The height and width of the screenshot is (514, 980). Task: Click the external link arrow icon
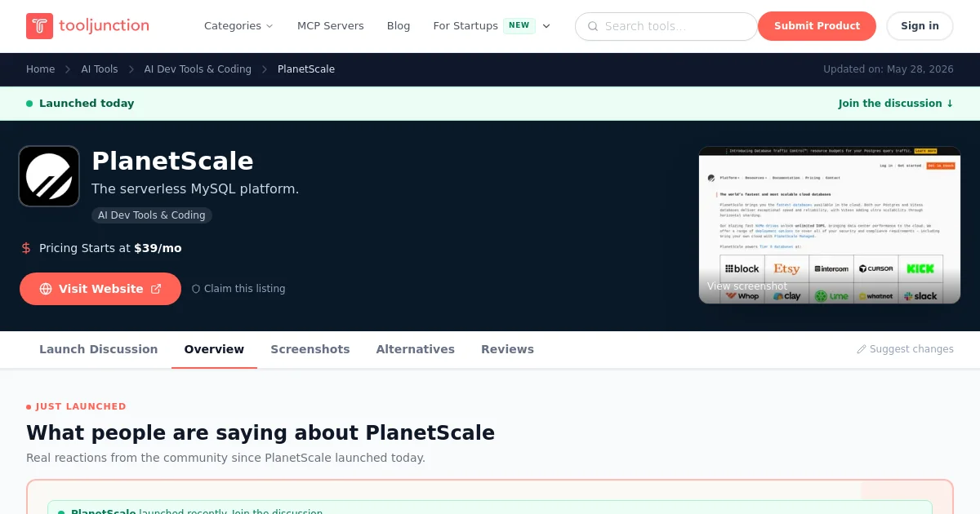pyautogui.click(x=156, y=289)
